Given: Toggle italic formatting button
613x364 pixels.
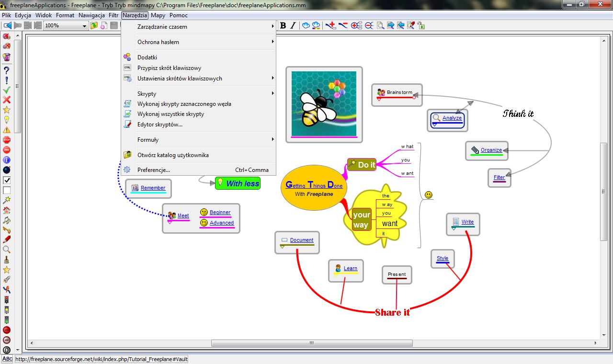Looking at the screenshot, I should click(x=294, y=25).
